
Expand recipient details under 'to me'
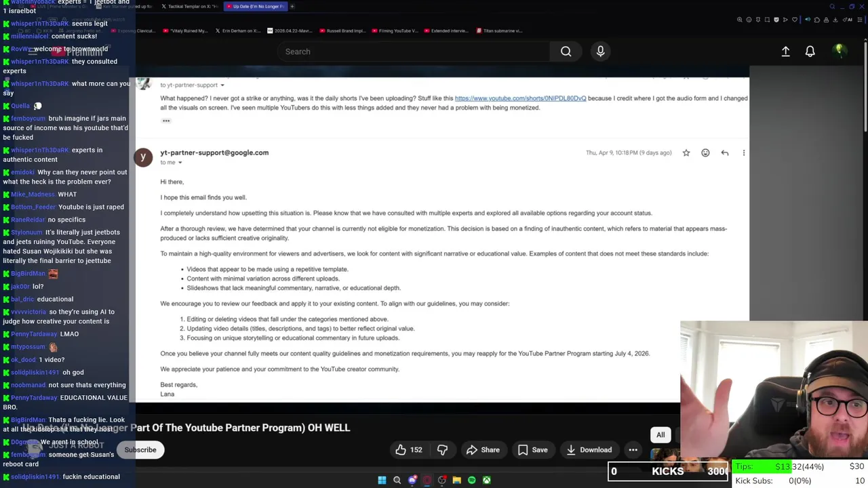[180, 163]
